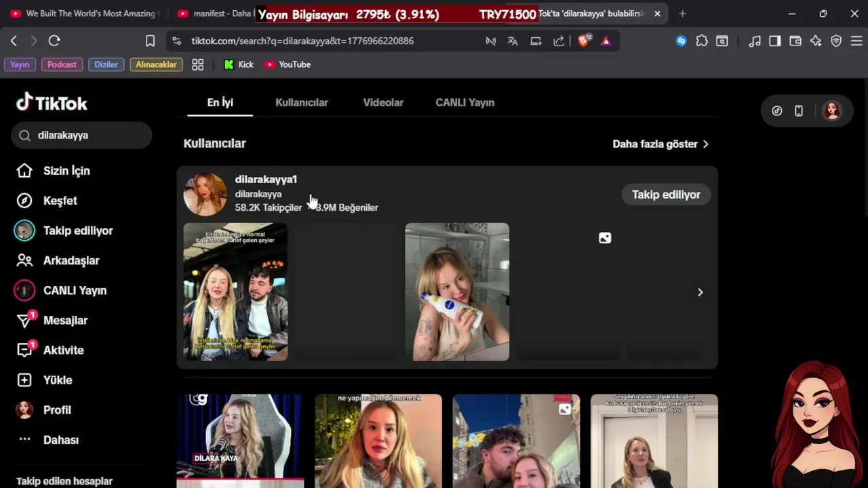Image resolution: width=868 pixels, height=488 pixels.
Task: Open the Alınacaklar bookmark folder
Action: (x=156, y=64)
